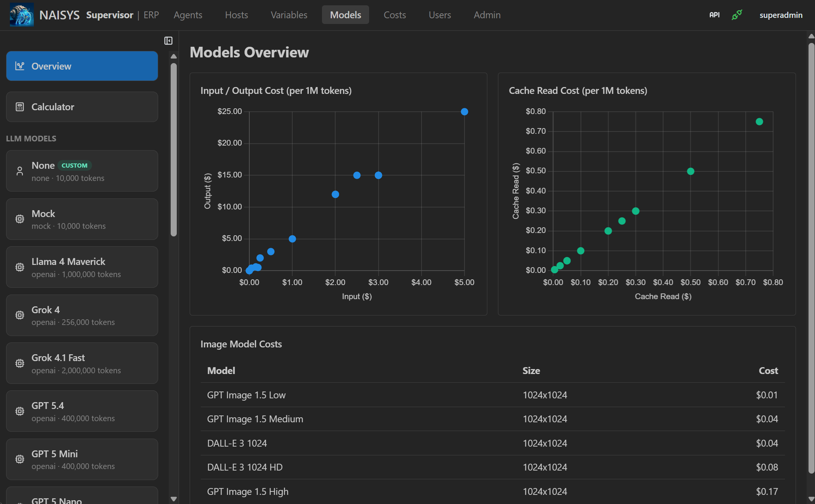
Task: Click the NAISYS logo icon
Action: (21, 14)
